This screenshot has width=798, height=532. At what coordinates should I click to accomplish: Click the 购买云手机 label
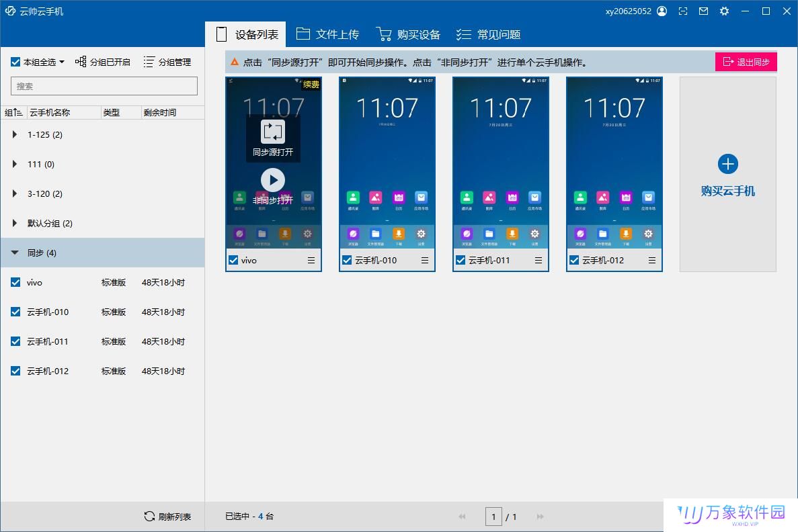728,191
